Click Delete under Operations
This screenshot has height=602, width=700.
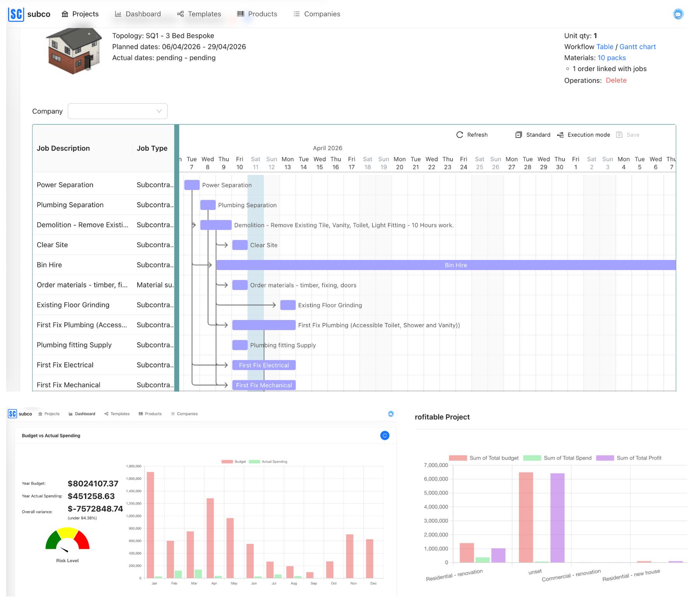point(616,80)
